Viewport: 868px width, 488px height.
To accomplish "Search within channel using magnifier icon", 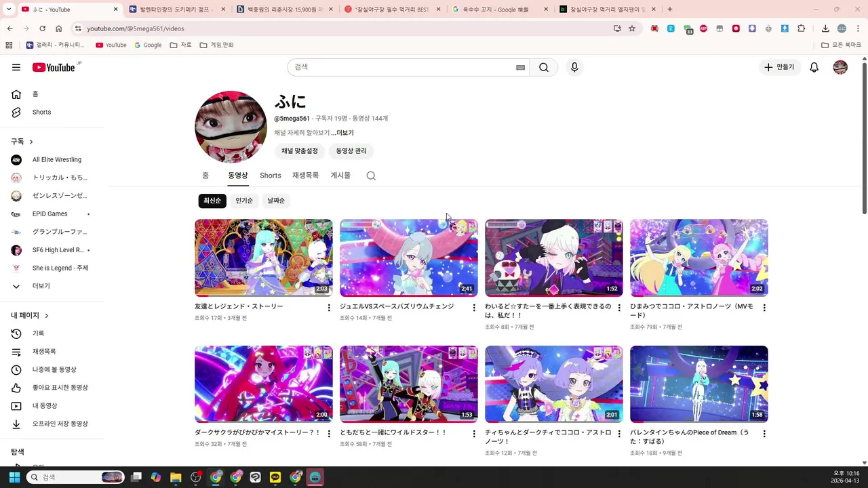I will coord(371,176).
